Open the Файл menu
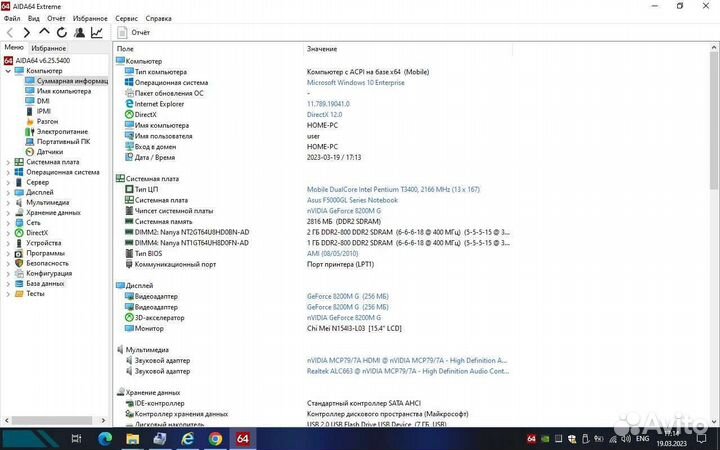The width and height of the screenshot is (720, 450). coord(12,18)
